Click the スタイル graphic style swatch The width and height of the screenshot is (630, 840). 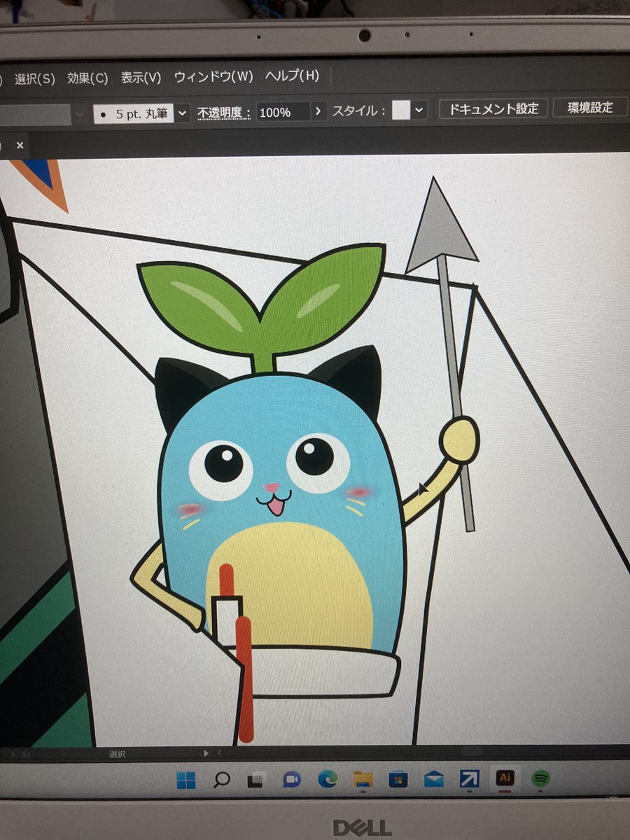tap(400, 110)
